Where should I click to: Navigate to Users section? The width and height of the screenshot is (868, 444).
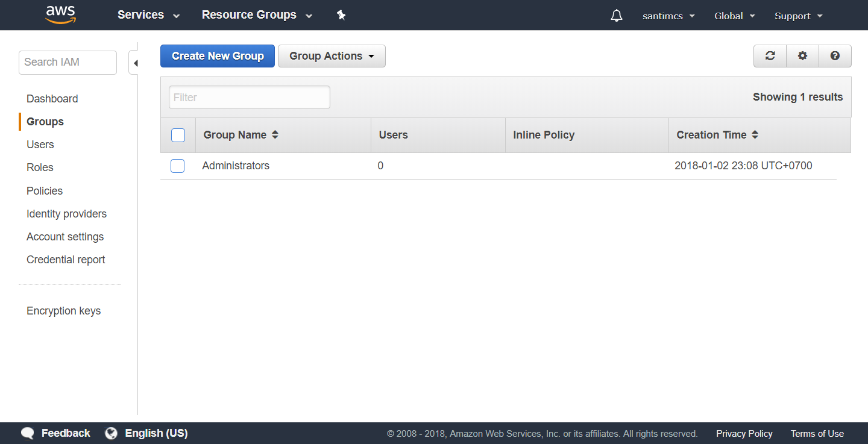tap(40, 145)
